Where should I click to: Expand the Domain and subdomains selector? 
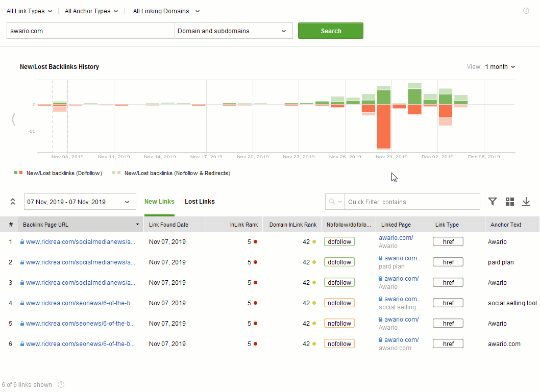pyautogui.click(x=233, y=31)
